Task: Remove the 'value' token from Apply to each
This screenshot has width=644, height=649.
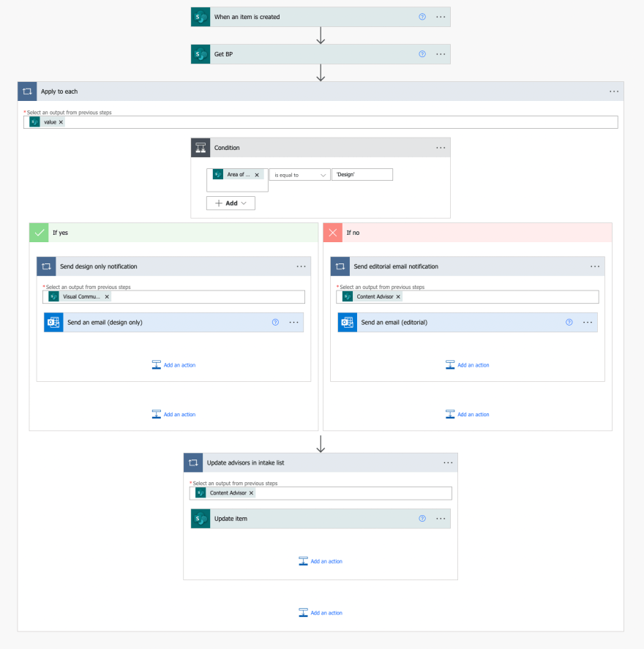Action: (x=61, y=122)
